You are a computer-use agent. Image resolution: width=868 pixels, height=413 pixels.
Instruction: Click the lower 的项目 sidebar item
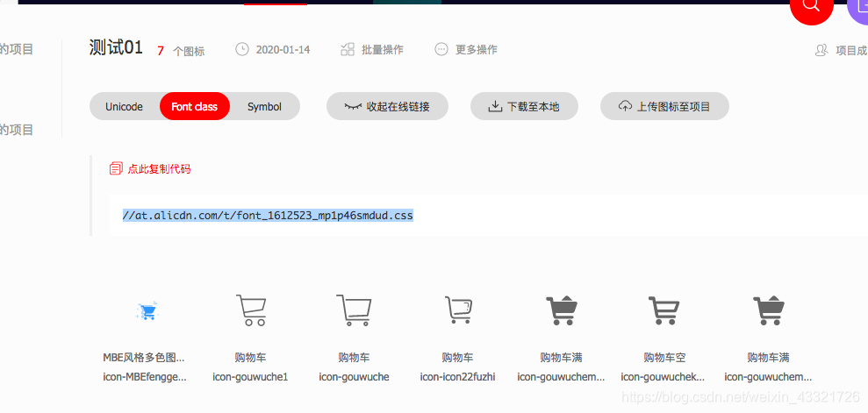coord(17,130)
